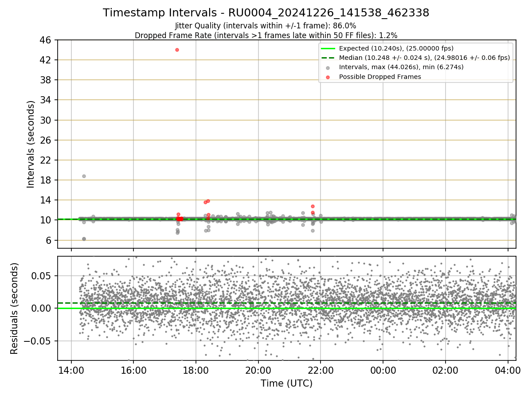Click the "18:00" x-axis tick label
The height and width of the screenshot is (399, 532).
pos(196,371)
